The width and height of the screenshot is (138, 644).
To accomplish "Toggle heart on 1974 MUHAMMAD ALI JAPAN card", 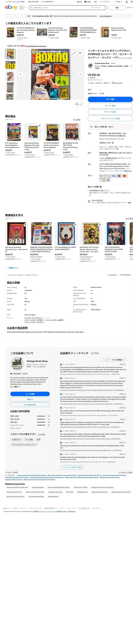I will click(75, 225).
